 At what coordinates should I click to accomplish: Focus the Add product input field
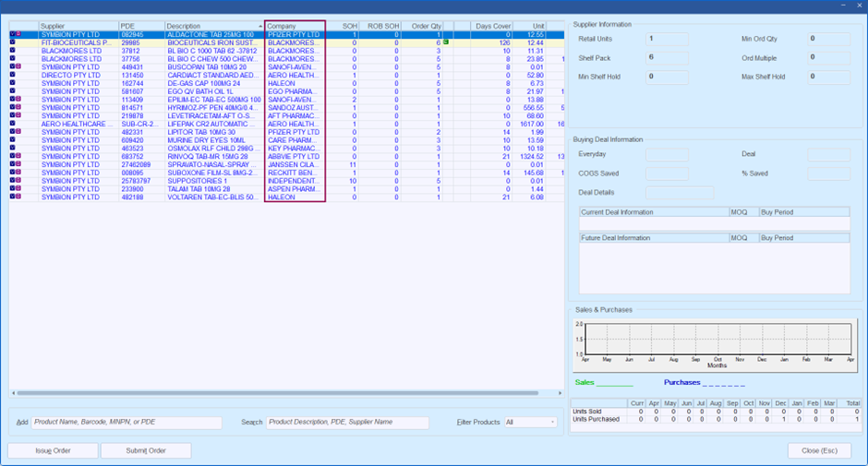click(x=127, y=423)
